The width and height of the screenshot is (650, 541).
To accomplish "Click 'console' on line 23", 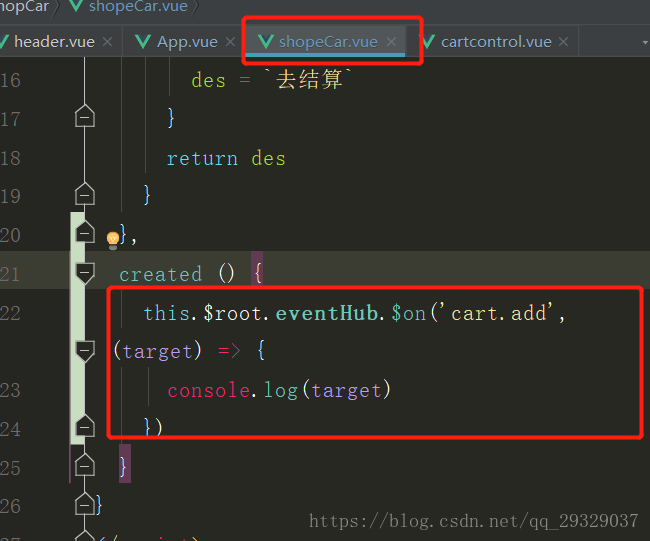I will click(x=209, y=391).
